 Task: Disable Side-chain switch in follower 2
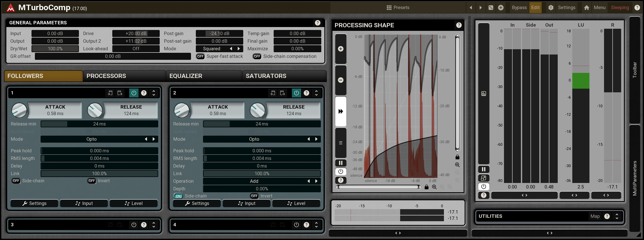coord(178,196)
